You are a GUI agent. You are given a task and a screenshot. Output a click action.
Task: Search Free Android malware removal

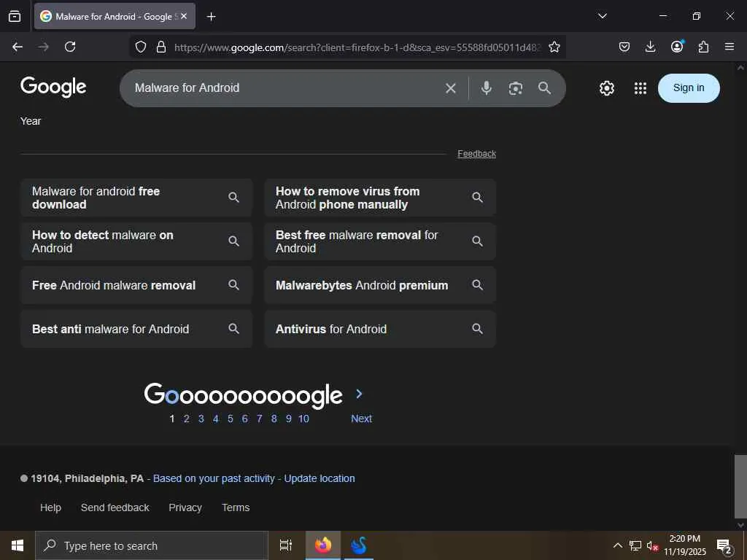click(x=136, y=285)
